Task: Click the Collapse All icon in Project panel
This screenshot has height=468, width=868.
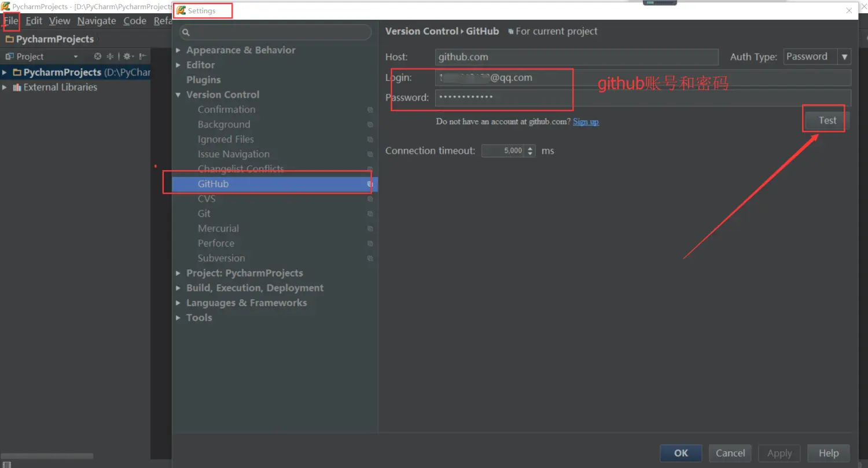Action: pos(110,56)
